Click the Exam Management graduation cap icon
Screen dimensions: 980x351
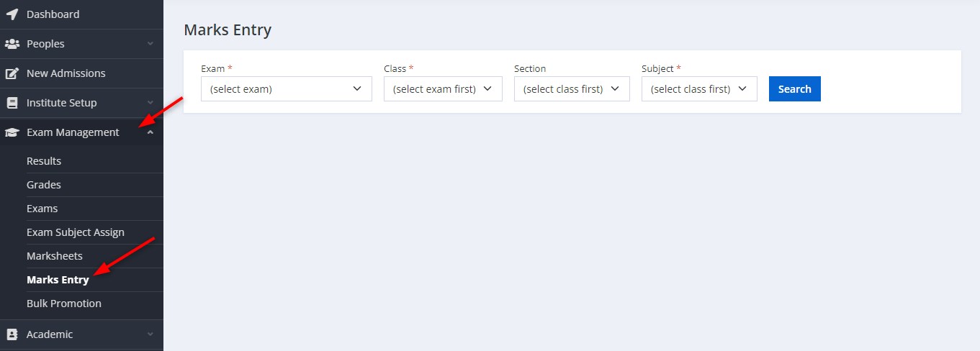(12, 132)
